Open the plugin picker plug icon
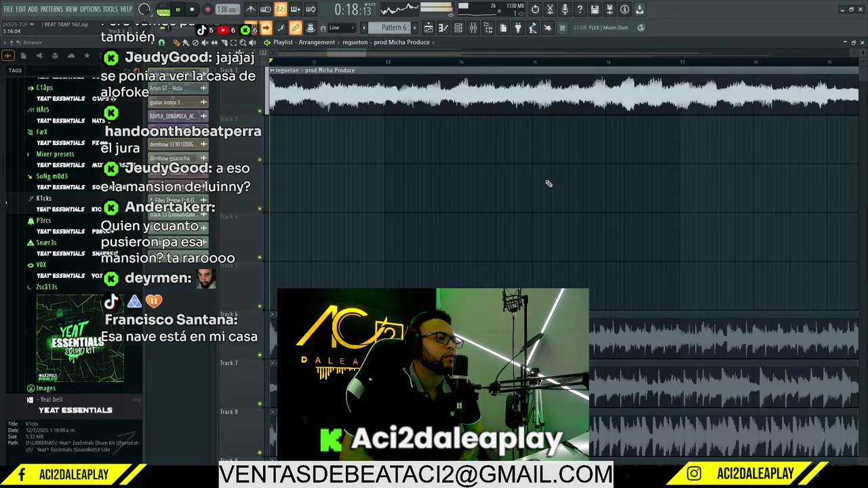This screenshot has width=868, height=488. tap(518, 28)
